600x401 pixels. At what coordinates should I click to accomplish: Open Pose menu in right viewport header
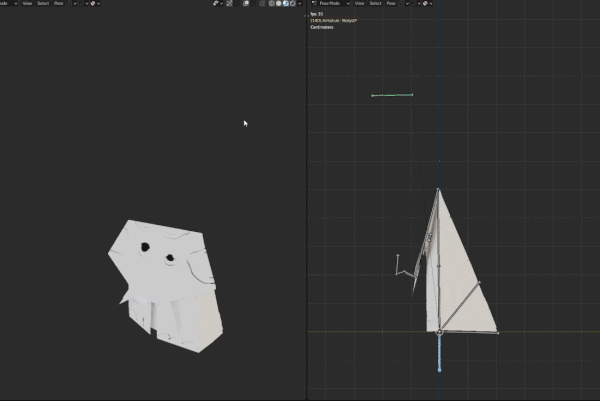pos(390,3)
